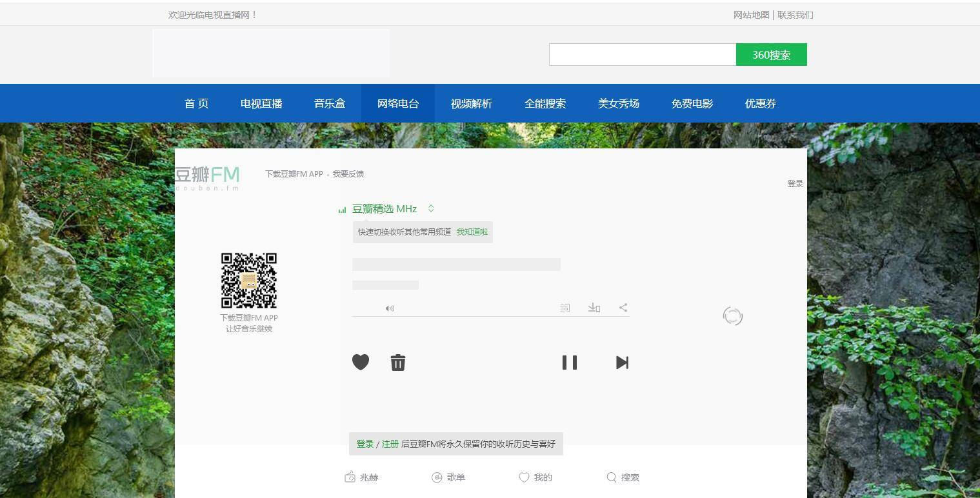Image resolution: width=980 pixels, height=498 pixels.
Task: Mute playback with the speaker icon
Action: [x=390, y=308]
